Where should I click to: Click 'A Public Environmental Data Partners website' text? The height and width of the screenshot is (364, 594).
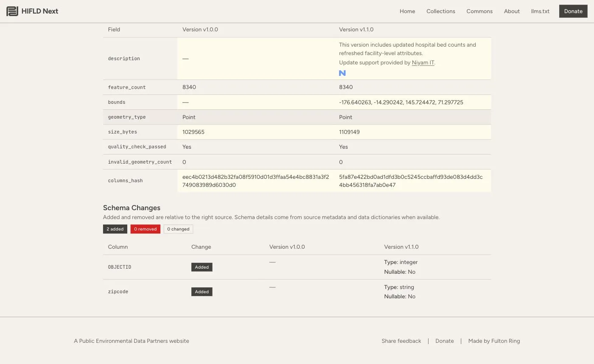(x=132, y=341)
